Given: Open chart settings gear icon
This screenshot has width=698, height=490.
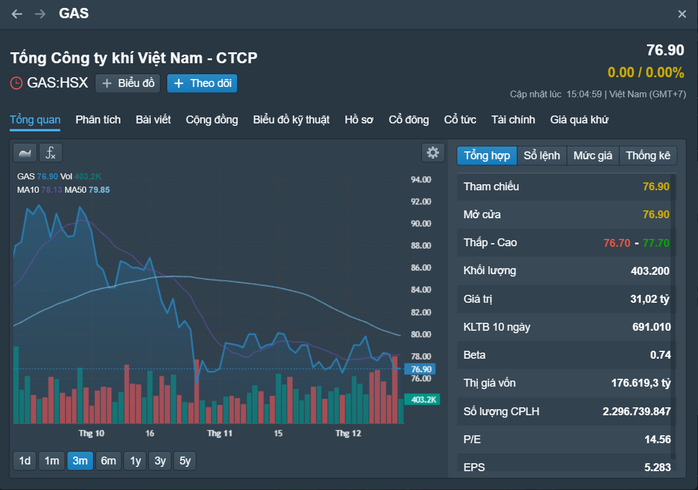Looking at the screenshot, I should point(433,153).
